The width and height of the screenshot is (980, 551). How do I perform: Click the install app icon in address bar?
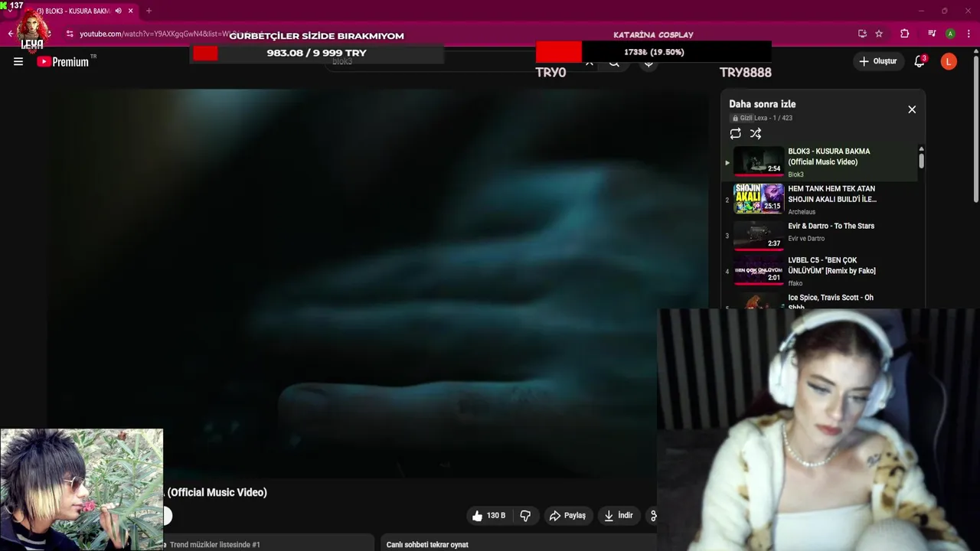pos(862,34)
